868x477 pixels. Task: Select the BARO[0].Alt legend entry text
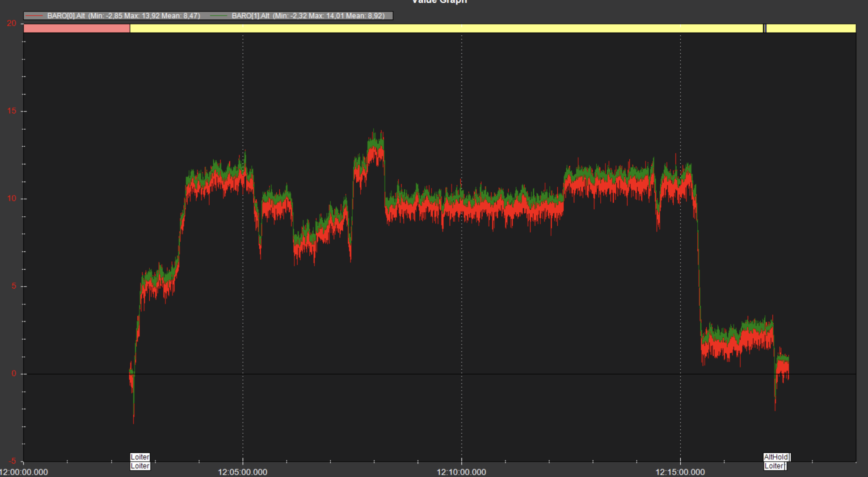click(123, 16)
